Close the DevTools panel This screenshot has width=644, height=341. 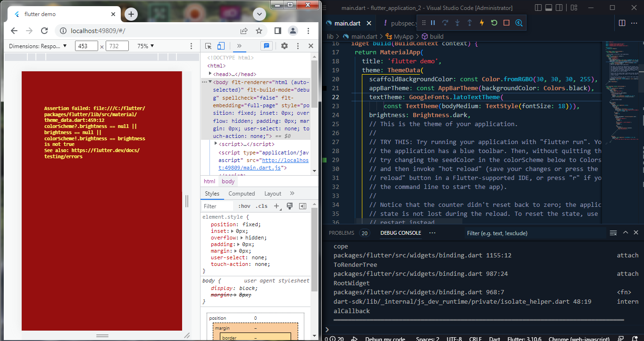311,46
